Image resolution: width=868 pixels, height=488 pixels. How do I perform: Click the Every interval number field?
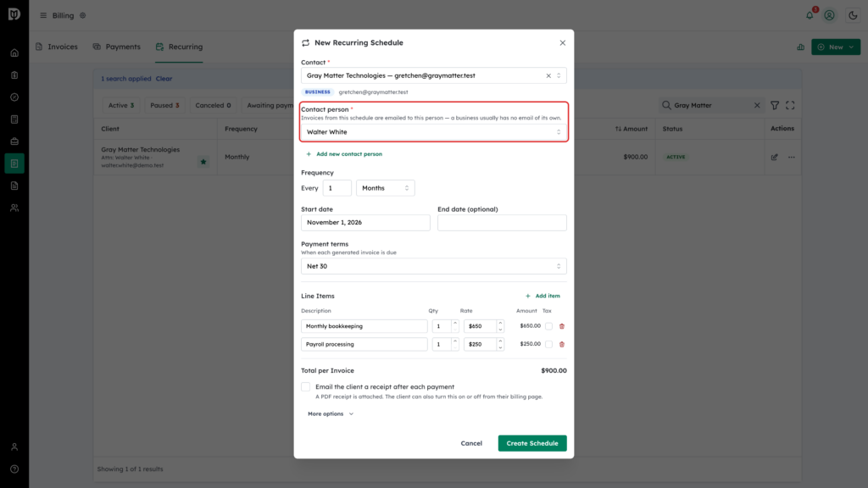point(337,188)
